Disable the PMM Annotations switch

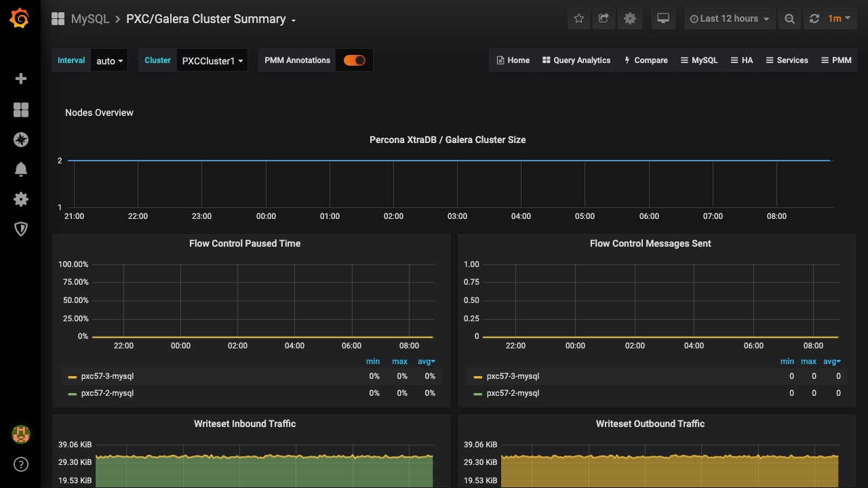pos(354,60)
